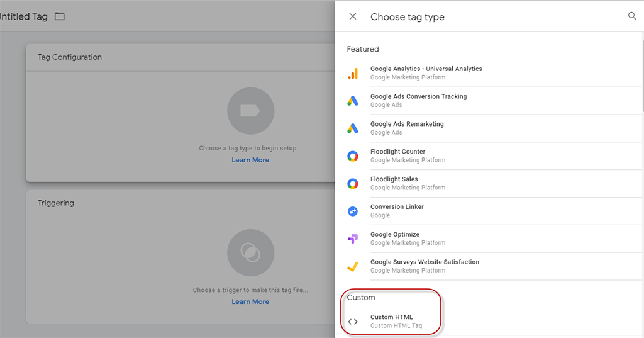Click the Tag Configuration heading
This screenshot has width=644, height=338.
70,57
